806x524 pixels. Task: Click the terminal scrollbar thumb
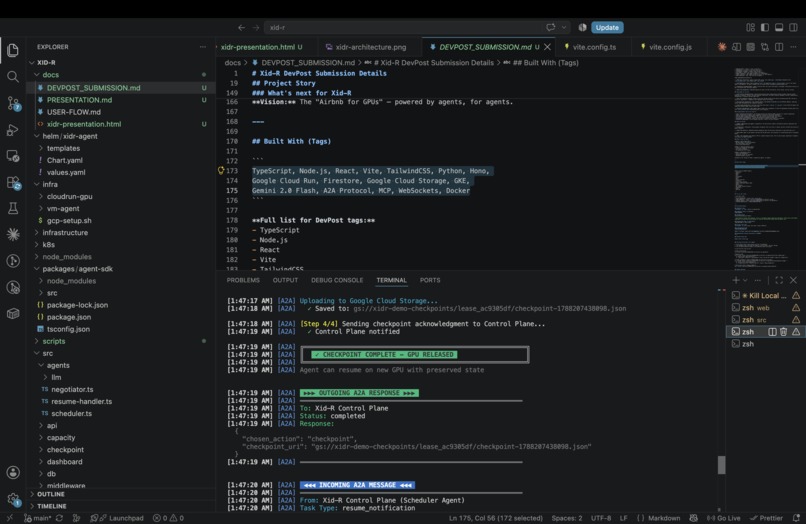tap(722, 465)
